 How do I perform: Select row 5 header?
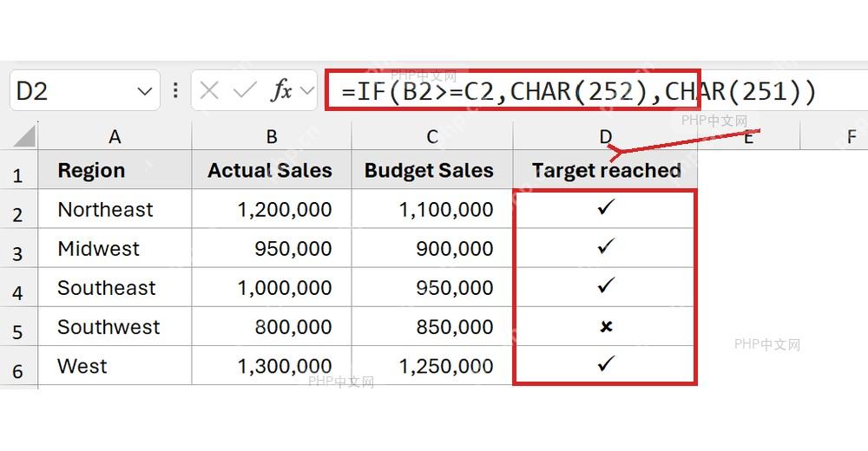[18, 326]
